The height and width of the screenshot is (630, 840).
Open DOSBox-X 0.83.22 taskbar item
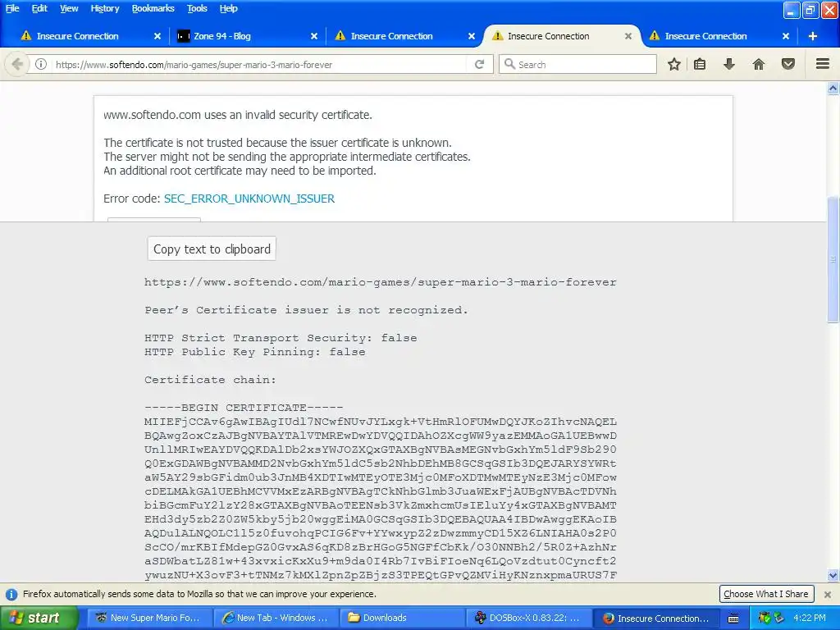click(529, 618)
